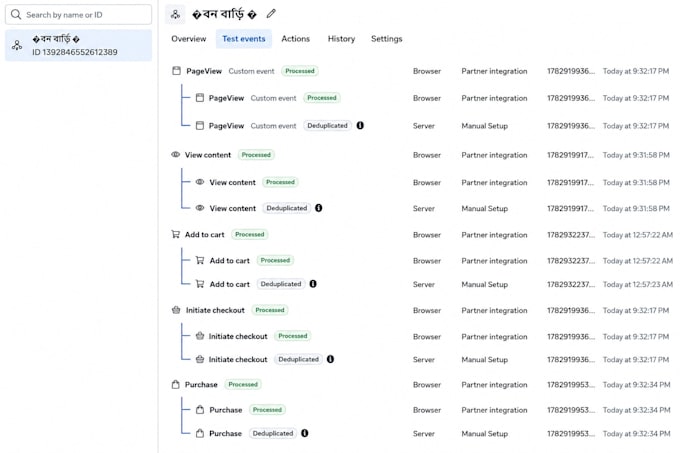Switch to Test events tab

tap(244, 39)
